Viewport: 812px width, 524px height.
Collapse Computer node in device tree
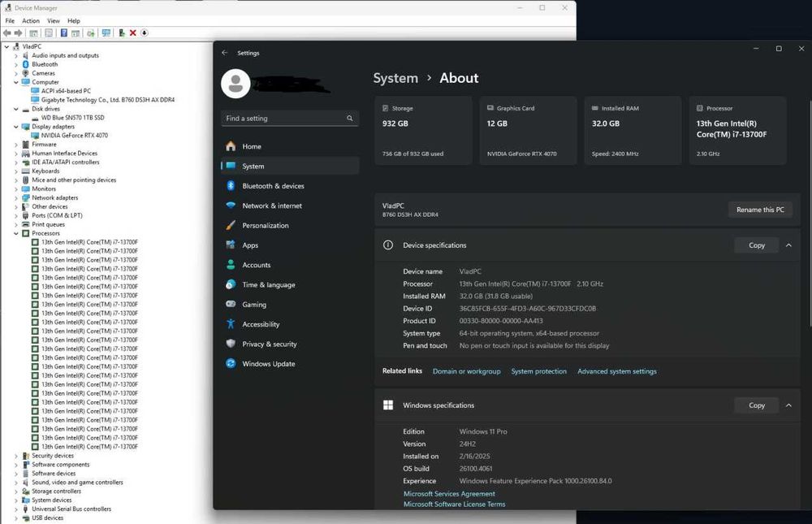16,82
